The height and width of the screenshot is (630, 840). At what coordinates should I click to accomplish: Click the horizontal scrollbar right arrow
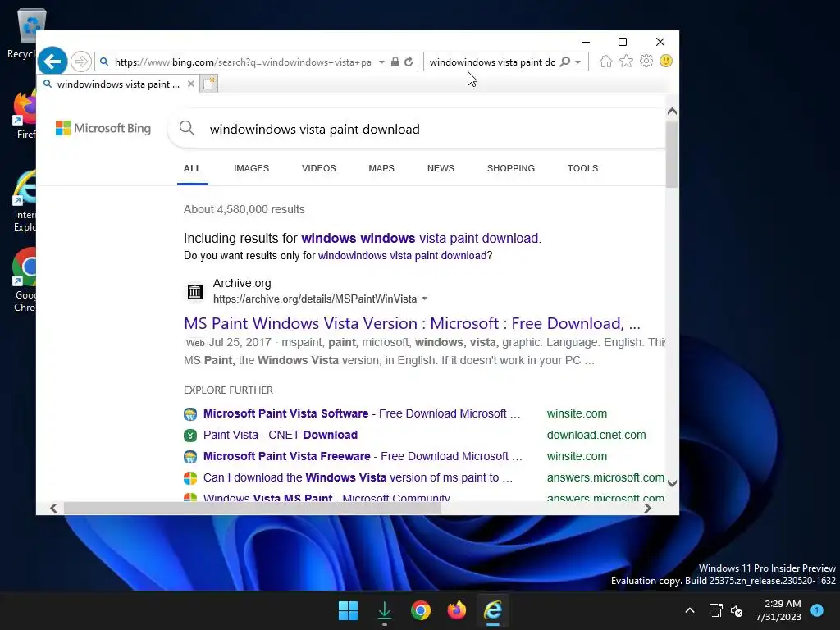pyautogui.click(x=648, y=508)
